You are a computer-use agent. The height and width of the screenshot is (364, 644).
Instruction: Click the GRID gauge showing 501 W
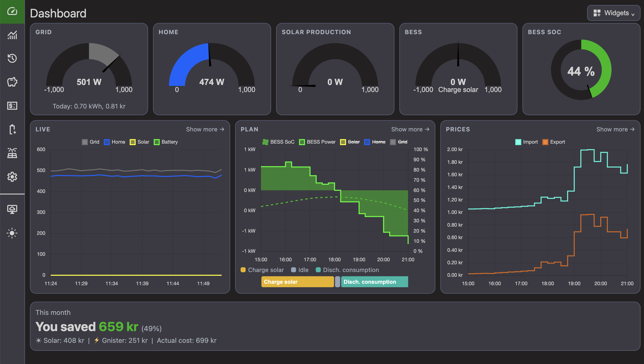point(89,66)
